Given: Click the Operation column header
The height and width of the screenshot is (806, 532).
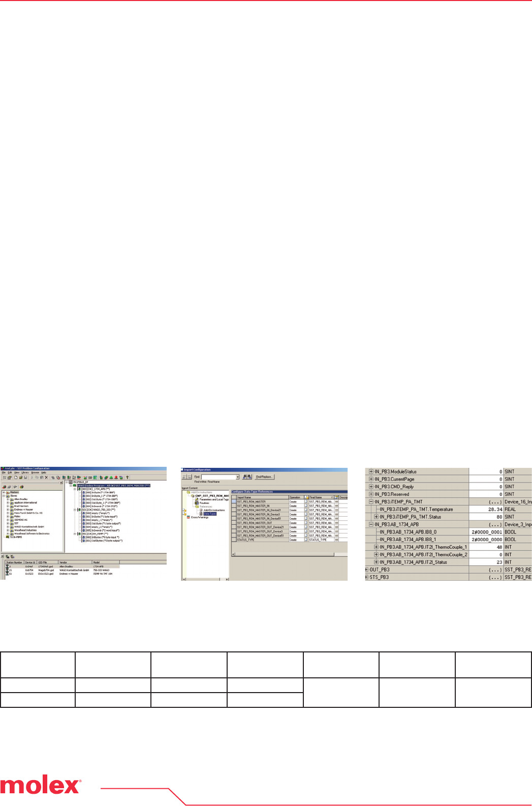Looking at the screenshot, I should [296, 497].
